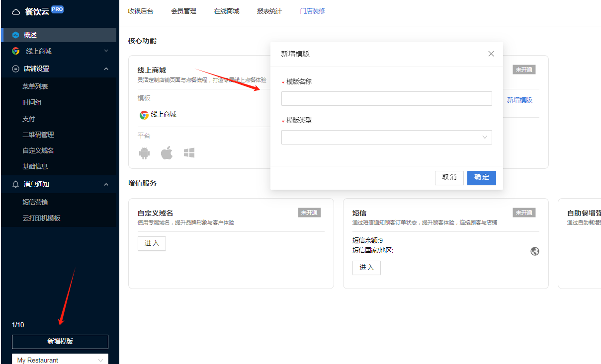Switch to 在线商城 tab
This screenshot has height=364, width=601.
227,11
